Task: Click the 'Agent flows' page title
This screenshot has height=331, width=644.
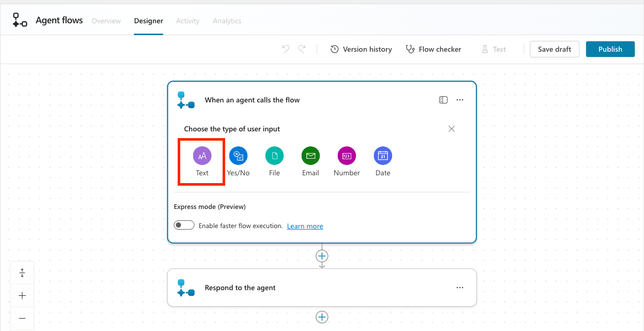Action: 59,21
